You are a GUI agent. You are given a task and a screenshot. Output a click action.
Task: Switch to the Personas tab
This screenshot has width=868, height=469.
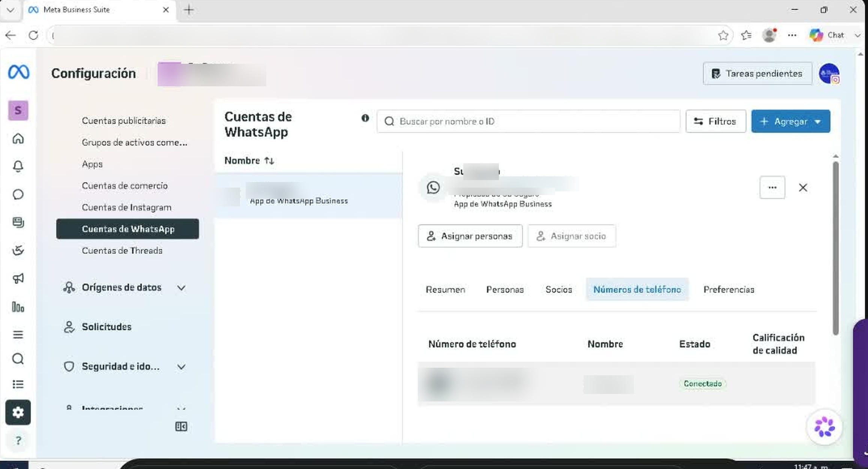click(x=505, y=290)
